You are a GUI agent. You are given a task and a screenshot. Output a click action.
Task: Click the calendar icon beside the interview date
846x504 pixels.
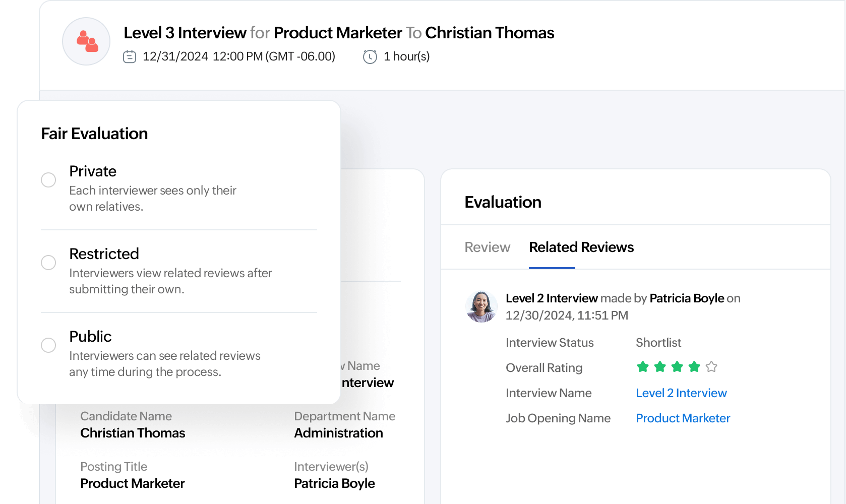[130, 56]
